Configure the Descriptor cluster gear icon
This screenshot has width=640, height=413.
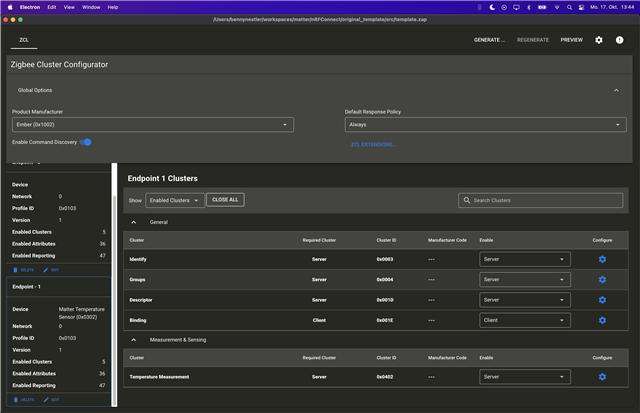click(x=602, y=300)
